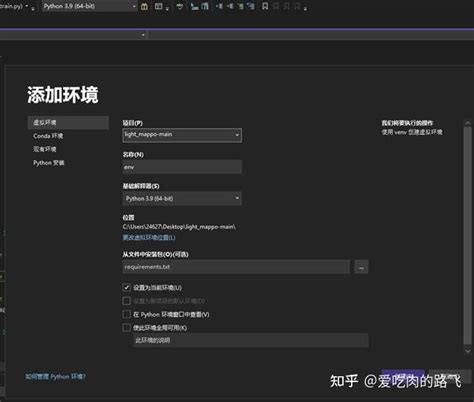Click the increase indent toolbar icon
Screen dimensions: 474x402
click(230, 6)
